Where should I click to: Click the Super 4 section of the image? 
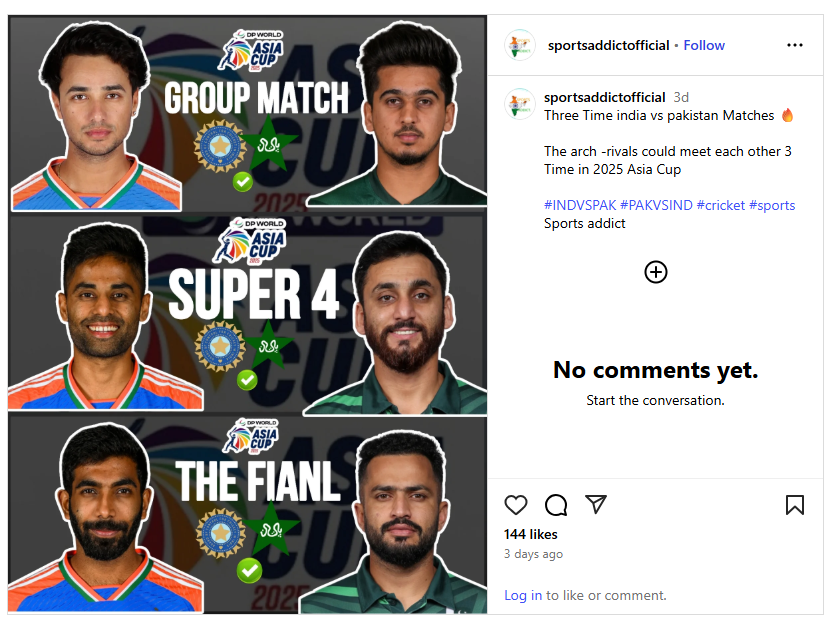tap(247, 314)
